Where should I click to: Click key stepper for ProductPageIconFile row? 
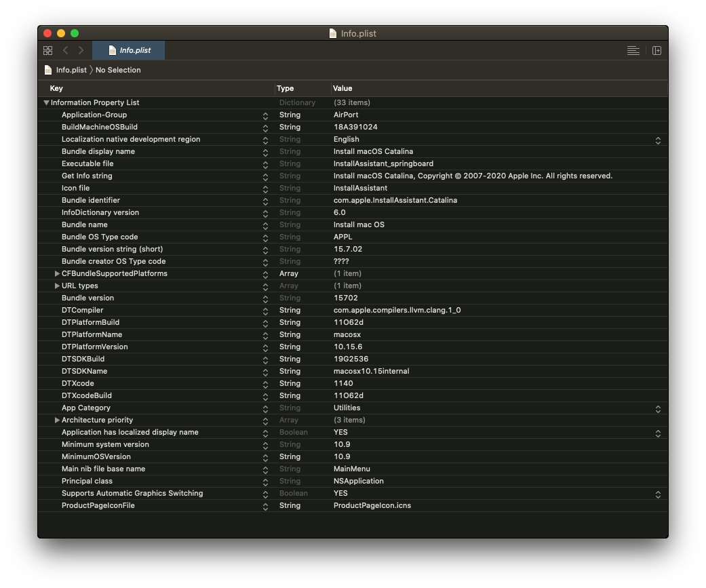click(265, 507)
